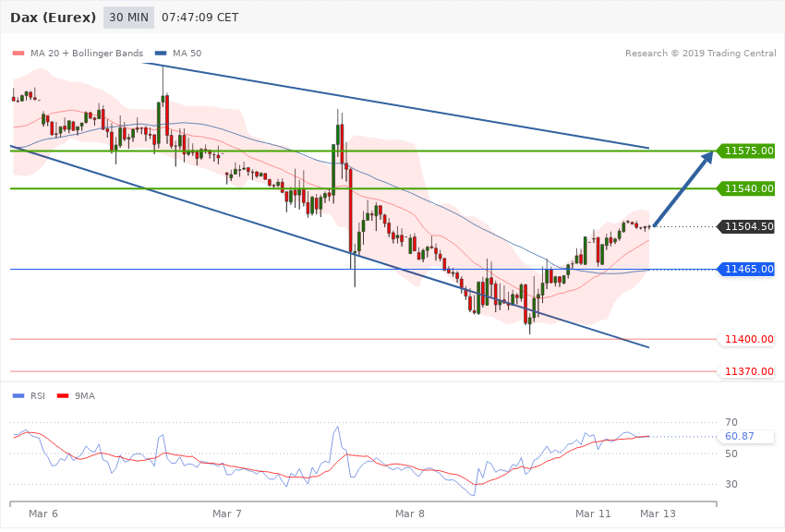Click the 11504.50 current price label

[745, 226]
